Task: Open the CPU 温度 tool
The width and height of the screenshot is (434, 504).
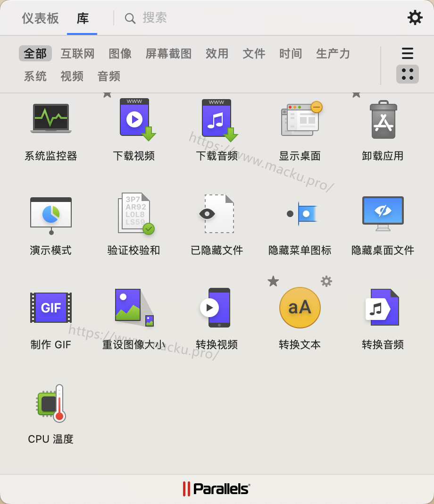Action: click(51, 403)
